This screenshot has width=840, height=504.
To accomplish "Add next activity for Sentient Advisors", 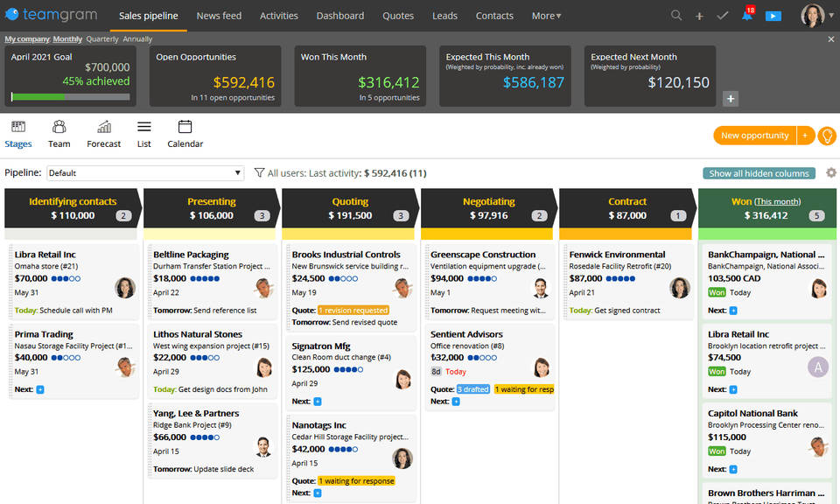I will (x=456, y=401).
